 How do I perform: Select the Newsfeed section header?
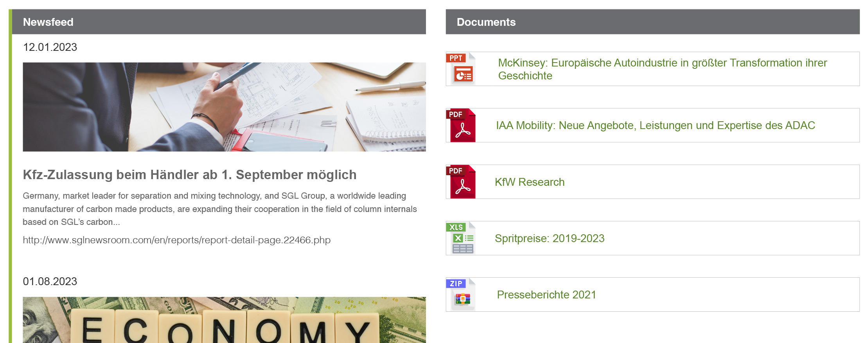[48, 22]
